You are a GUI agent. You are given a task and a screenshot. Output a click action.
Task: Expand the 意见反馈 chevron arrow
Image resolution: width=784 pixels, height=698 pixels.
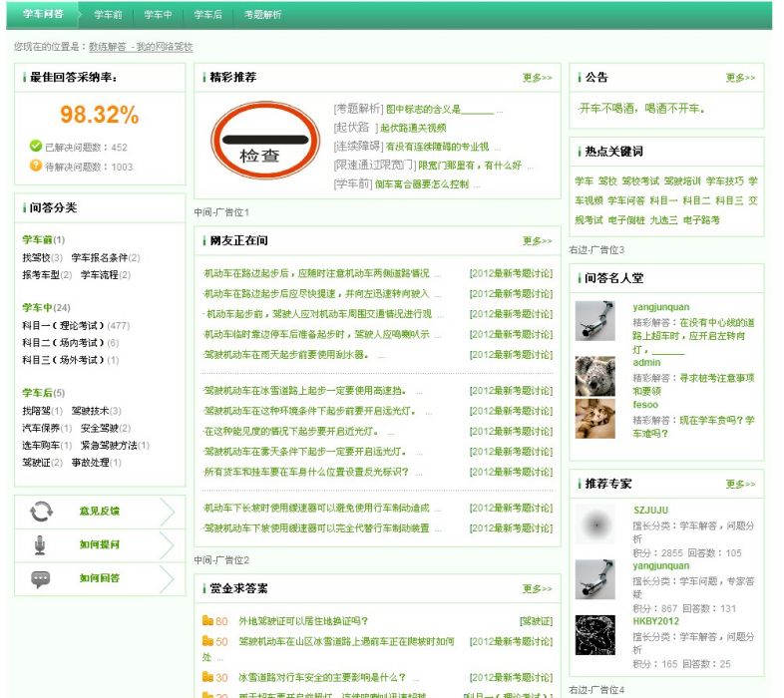point(168,512)
